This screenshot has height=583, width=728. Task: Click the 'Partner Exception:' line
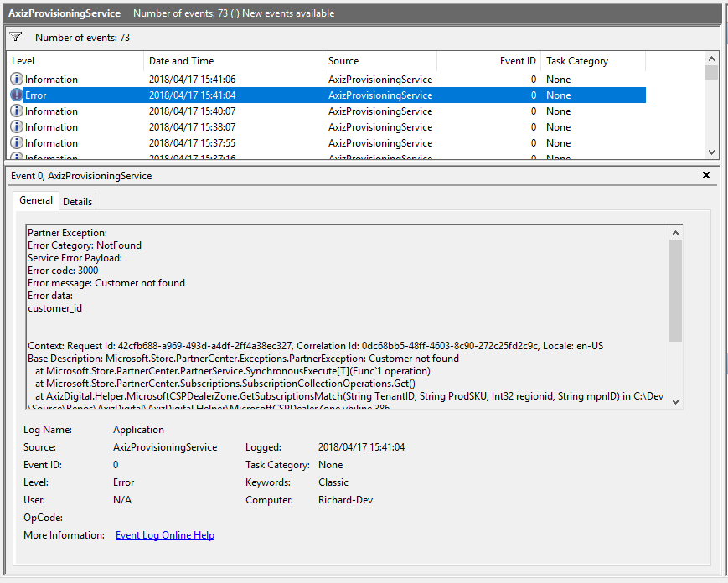click(67, 233)
